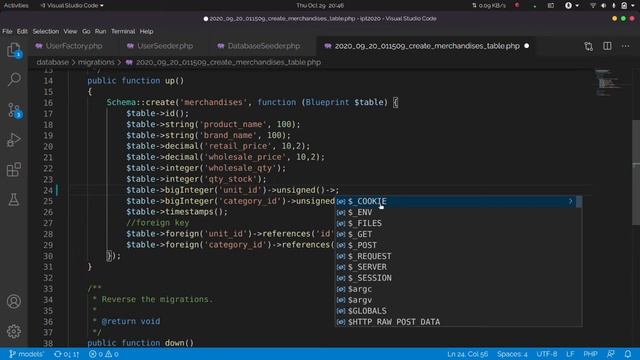Click the errors and warnings indicator
This screenshot has height=360, width=640.
pos(104,354)
